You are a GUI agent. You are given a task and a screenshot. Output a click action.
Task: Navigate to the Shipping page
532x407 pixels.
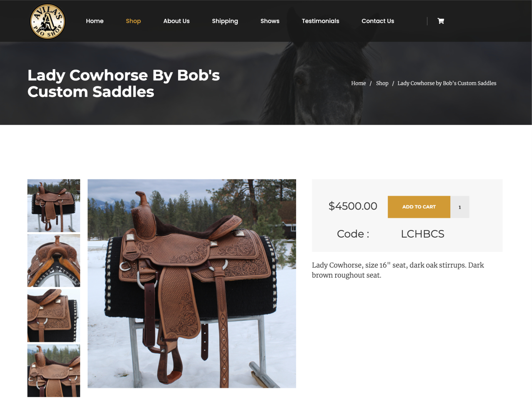(225, 21)
